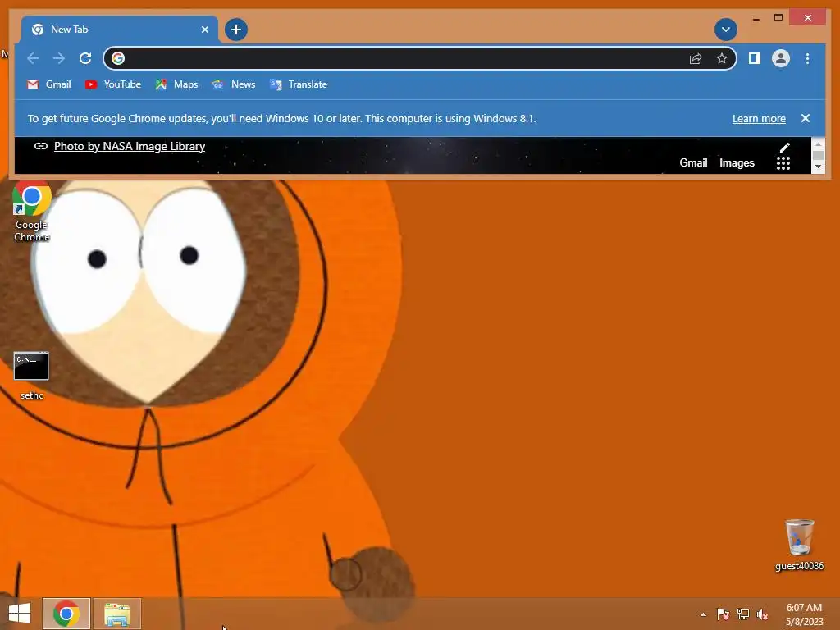The image size is (840, 630).
Task: Select the New Tab tab
Action: pos(120,30)
